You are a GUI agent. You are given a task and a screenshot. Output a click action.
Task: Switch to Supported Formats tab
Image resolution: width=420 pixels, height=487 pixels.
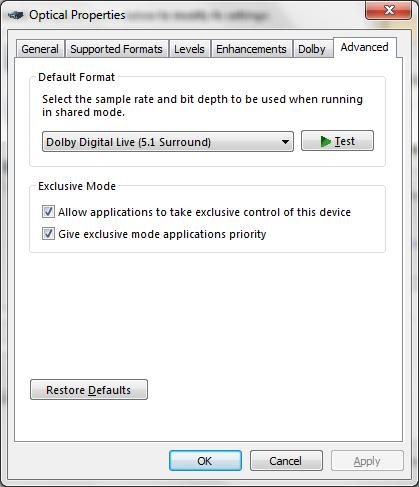click(x=116, y=49)
